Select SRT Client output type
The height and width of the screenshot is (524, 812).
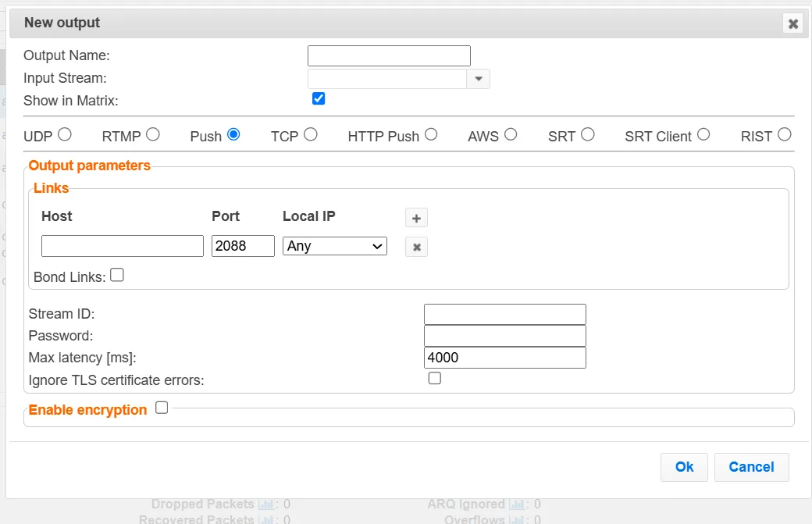(x=703, y=134)
